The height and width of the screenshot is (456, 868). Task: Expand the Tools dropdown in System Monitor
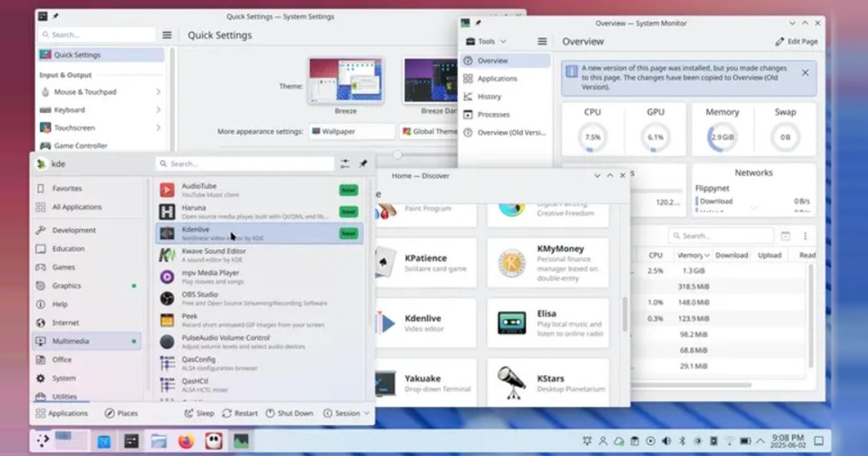486,41
